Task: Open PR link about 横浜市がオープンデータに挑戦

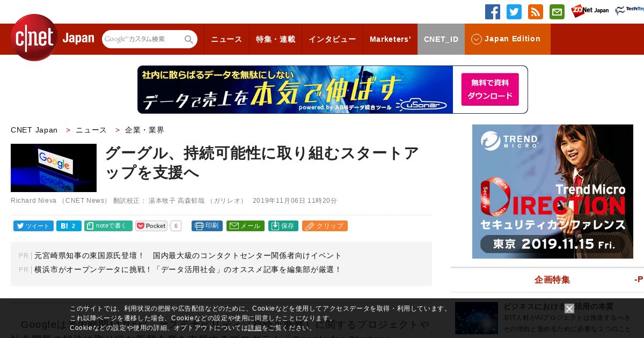Action: pos(188,269)
